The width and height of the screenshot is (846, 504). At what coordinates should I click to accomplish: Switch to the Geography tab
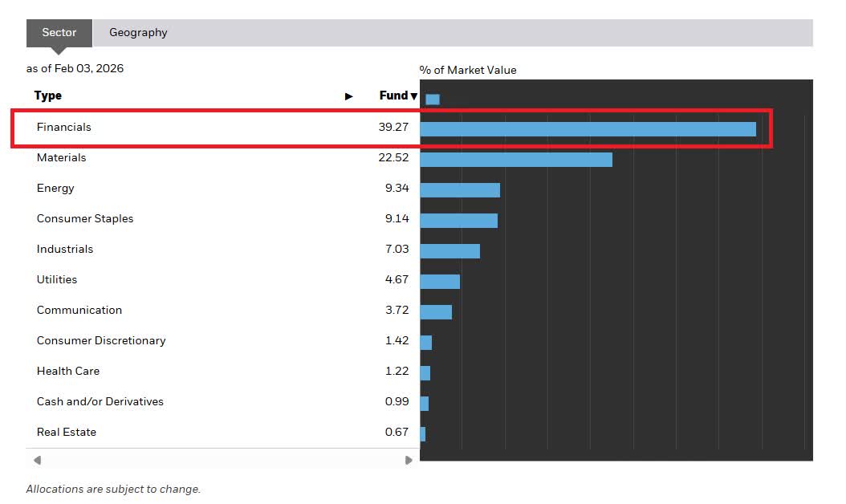pyautogui.click(x=138, y=33)
